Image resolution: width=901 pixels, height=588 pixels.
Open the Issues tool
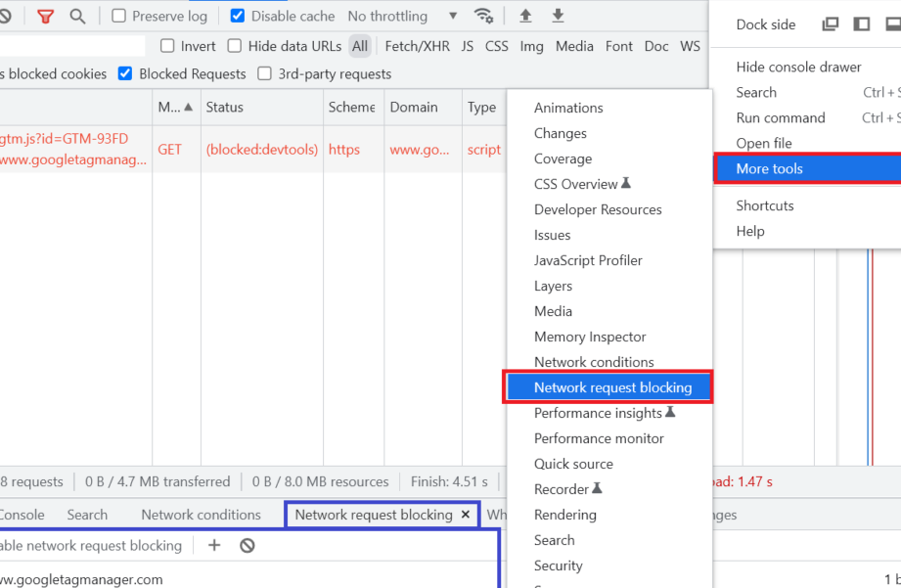pos(609,235)
